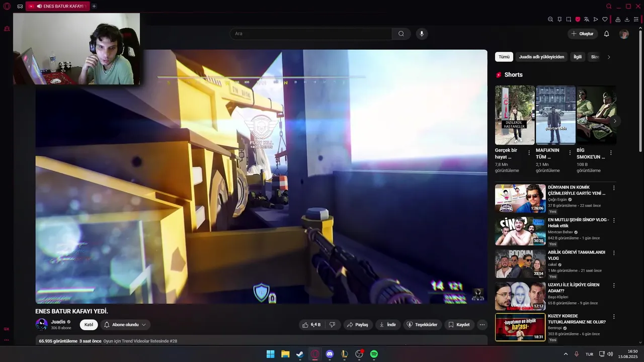Click the Paylaş share button

(x=358, y=325)
